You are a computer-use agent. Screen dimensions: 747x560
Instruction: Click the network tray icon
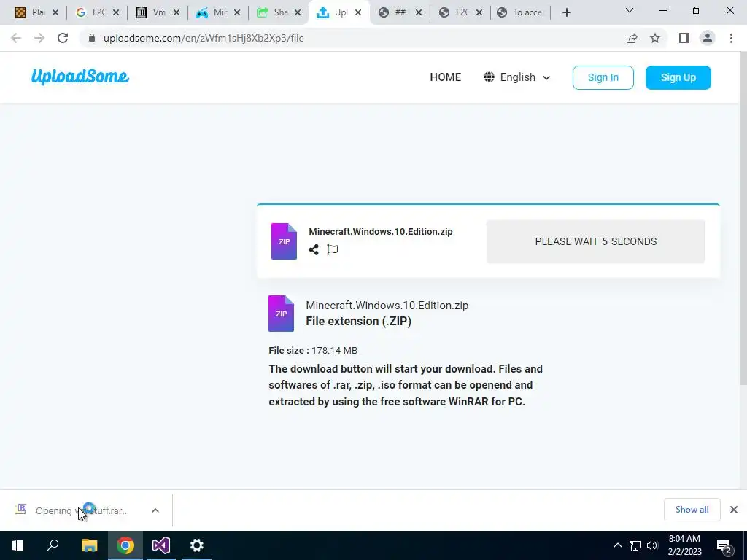pyautogui.click(x=635, y=545)
